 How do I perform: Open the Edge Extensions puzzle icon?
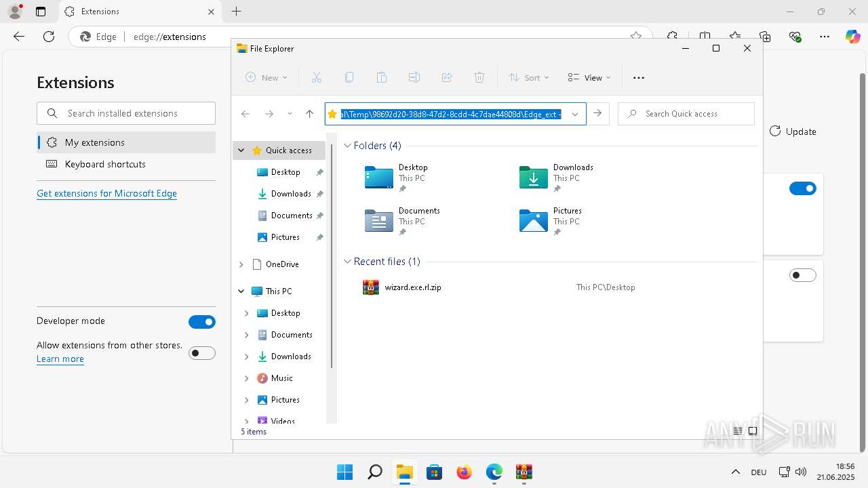(672, 37)
